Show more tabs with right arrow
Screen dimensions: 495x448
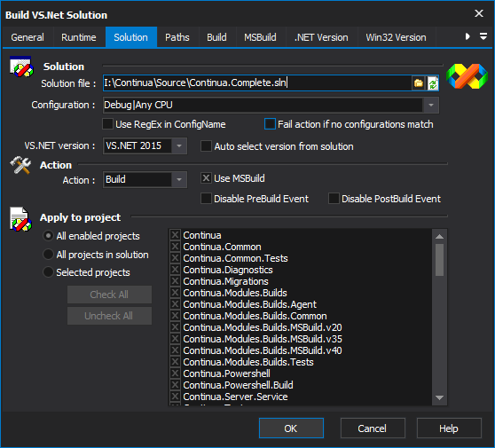point(467,36)
